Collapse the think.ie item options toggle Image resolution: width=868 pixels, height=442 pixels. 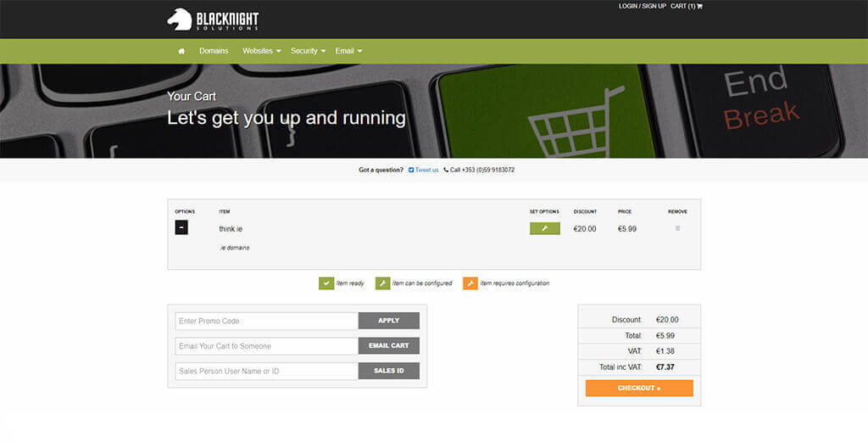[x=181, y=227]
